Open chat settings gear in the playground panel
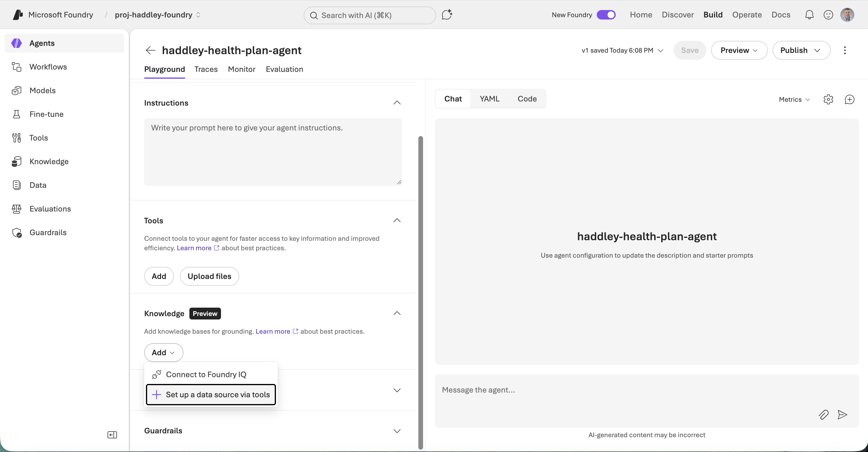The image size is (868, 452). point(828,99)
